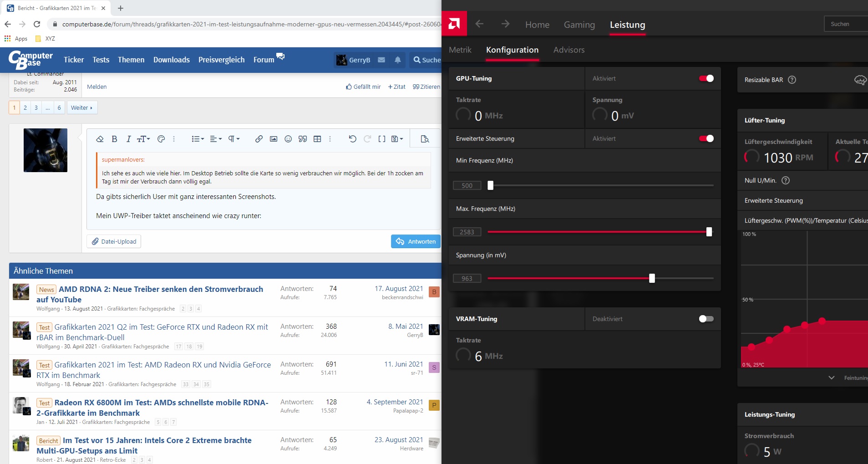Go back in Radeon Software navigation
Viewport: 868px width, 464px height.
tap(479, 24)
